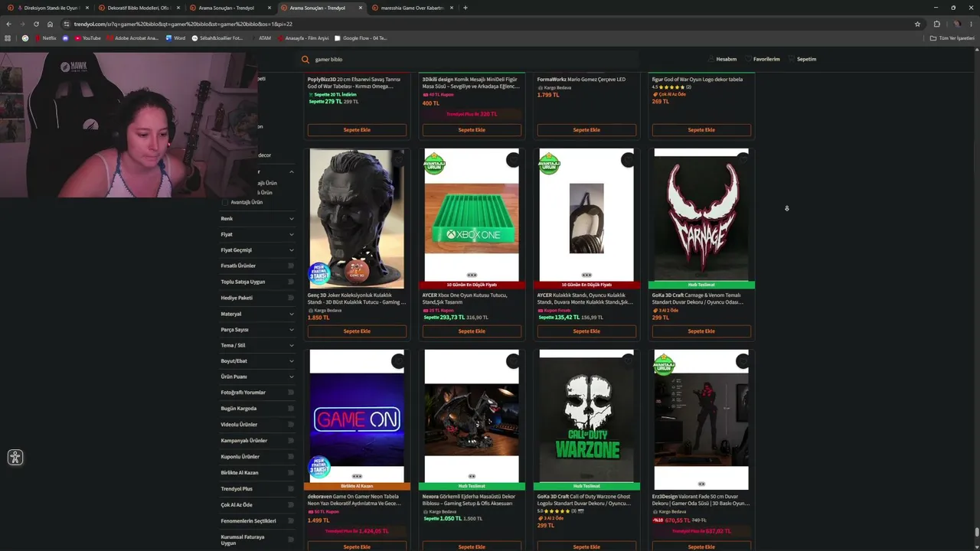Favorite the Nexora dragon figurine
The image size is (980, 551).
point(513,361)
